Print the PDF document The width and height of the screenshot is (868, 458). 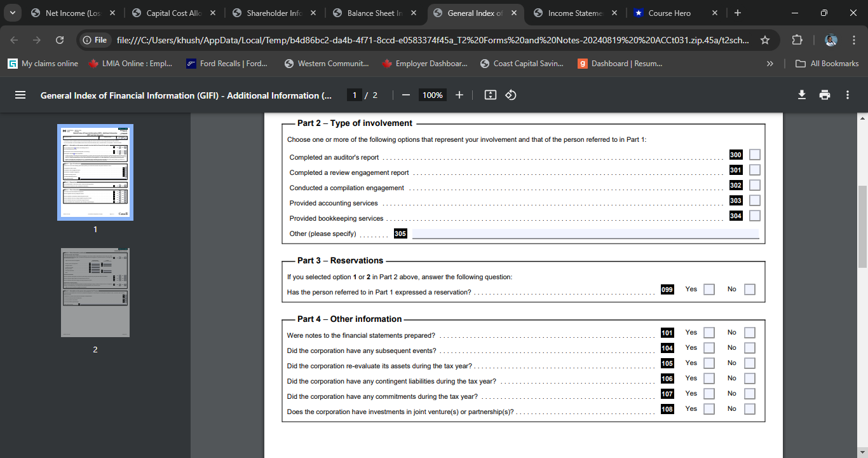tap(825, 95)
